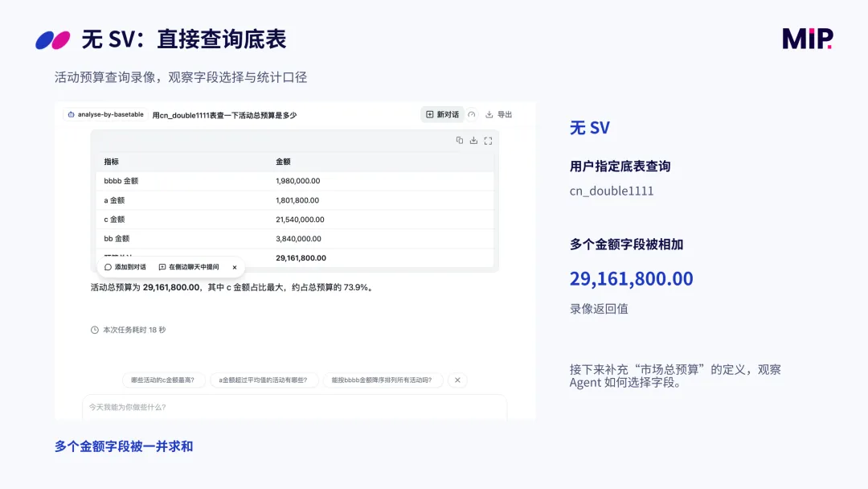Viewport: 868px width, 489px height.
Task: Click the 导出 export button
Action: (499, 115)
